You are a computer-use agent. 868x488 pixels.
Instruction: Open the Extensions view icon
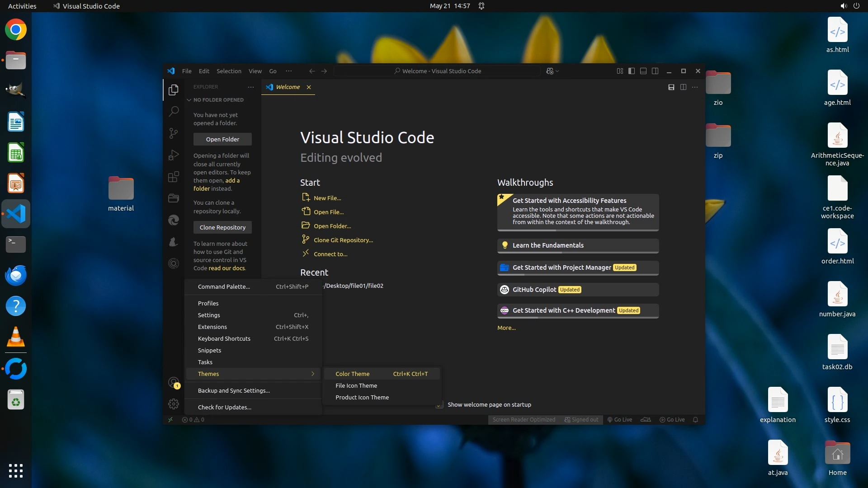pos(174,177)
